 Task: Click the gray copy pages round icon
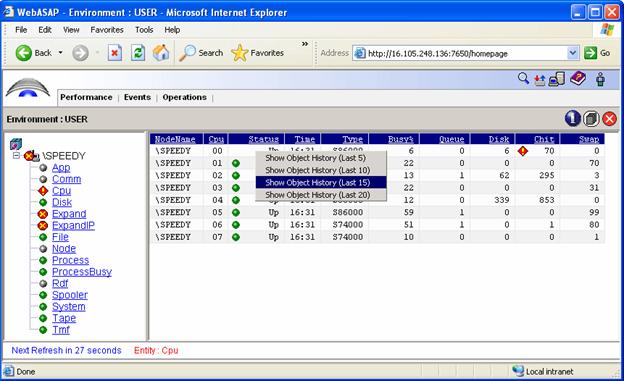(591, 119)
